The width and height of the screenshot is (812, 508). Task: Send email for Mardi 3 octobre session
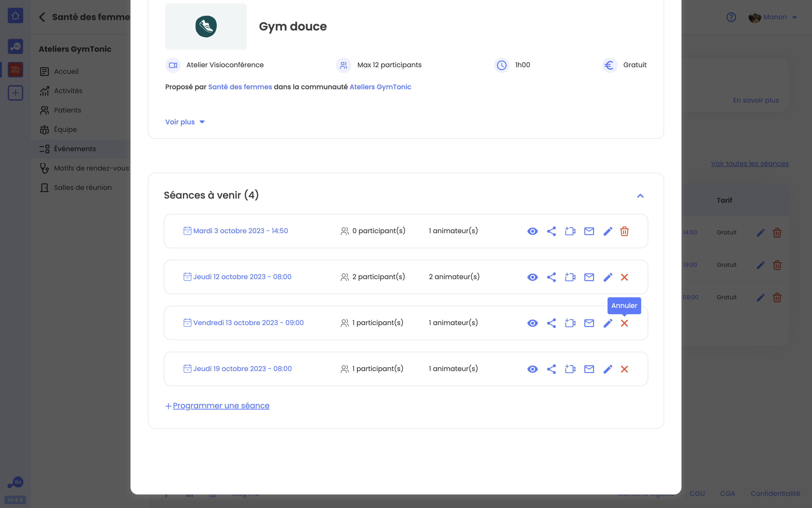point(589,231)
